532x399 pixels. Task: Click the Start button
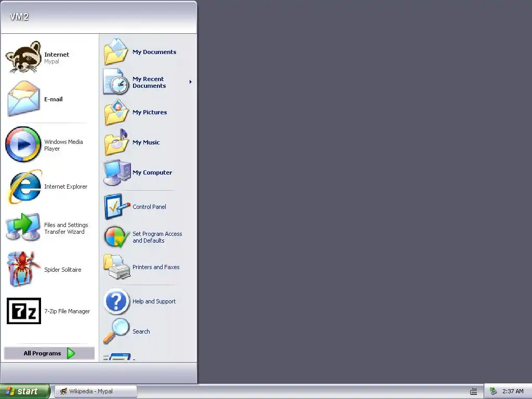25,391
